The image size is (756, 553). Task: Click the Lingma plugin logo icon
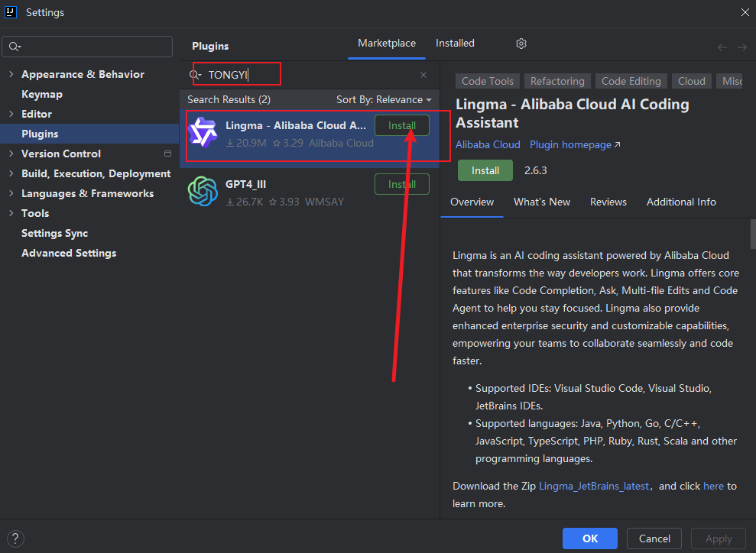pyautogui.click(x=203, y=132)
